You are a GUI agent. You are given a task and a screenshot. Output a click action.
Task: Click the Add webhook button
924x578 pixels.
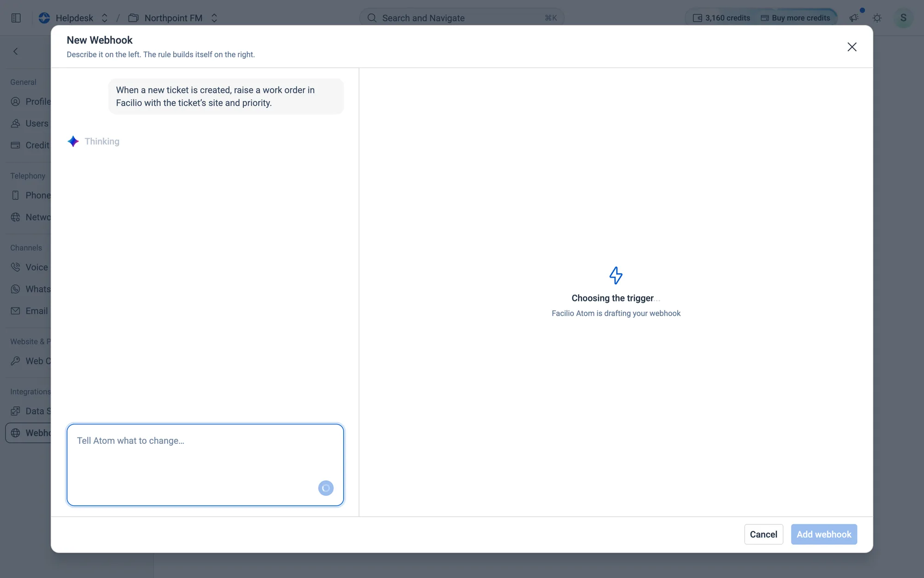[x=824, y=534]
